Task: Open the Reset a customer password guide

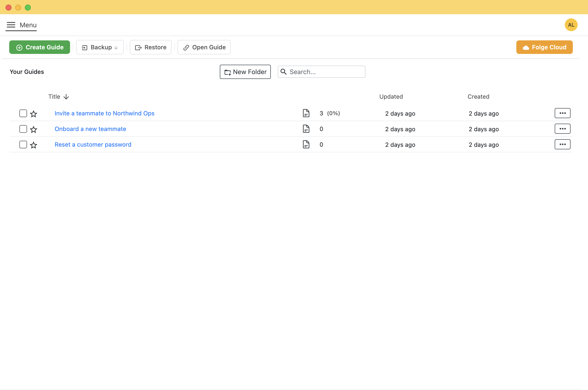Action: click(x=93, y=145)
